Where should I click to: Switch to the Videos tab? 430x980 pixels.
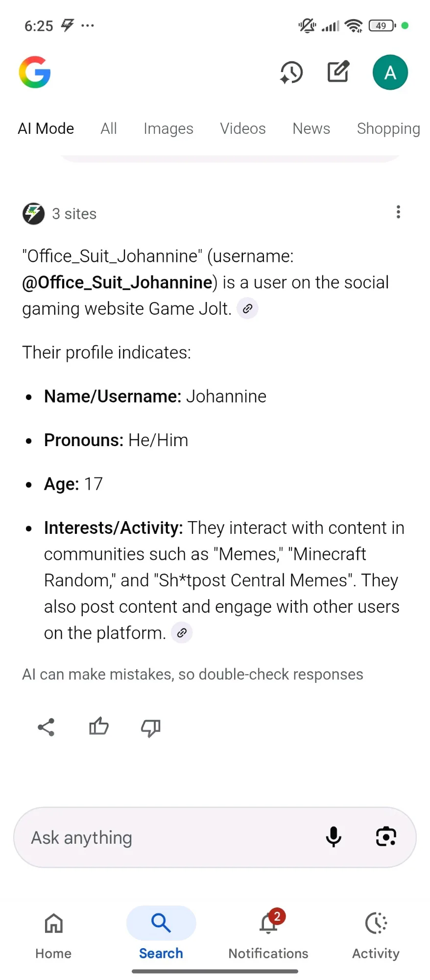[243, 128]
